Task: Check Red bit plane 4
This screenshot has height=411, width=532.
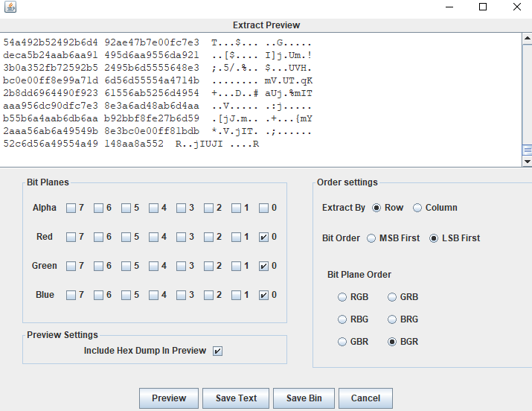Action: point(153,237)
